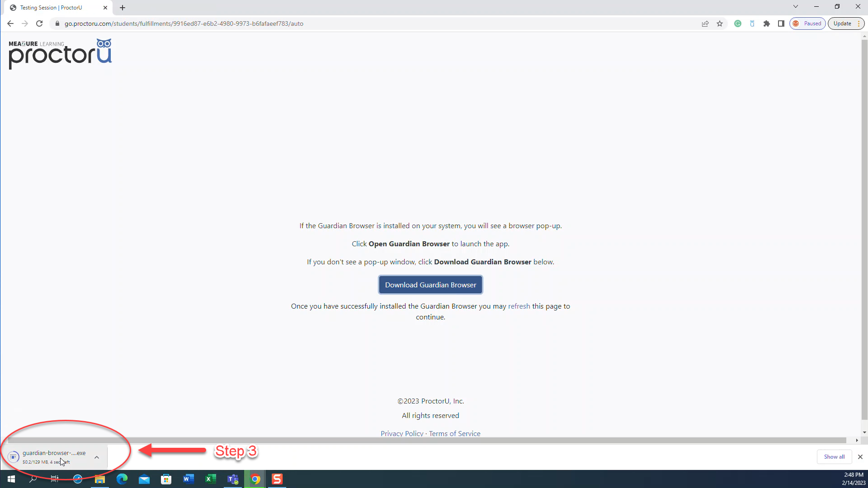Select the Terms of Service link
Screen dimensions: 868x488
(454, 433)
